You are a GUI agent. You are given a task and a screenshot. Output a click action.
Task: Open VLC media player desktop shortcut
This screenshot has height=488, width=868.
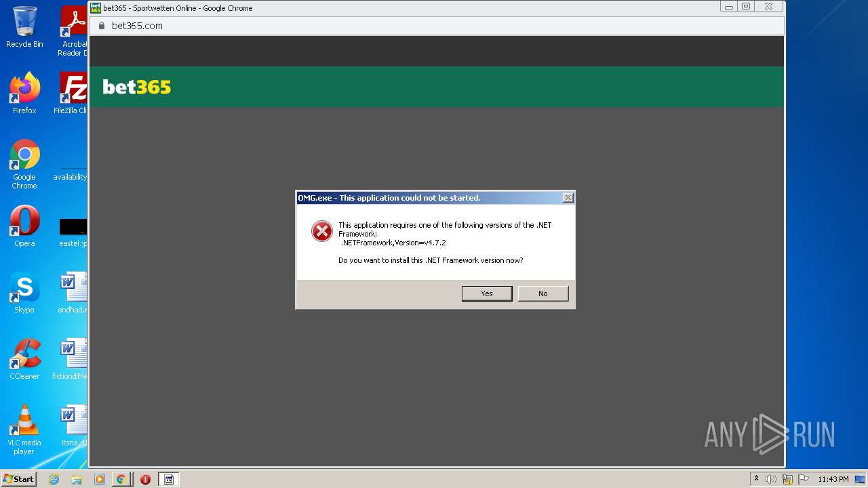[24, 430]
